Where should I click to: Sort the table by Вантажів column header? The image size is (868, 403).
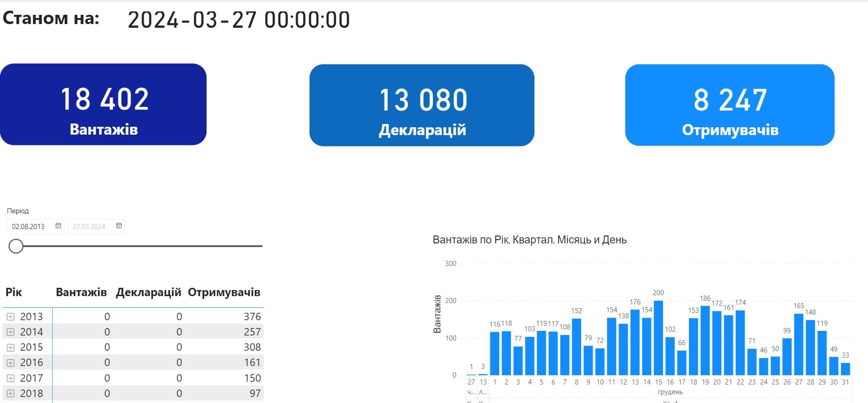(x=81, y=292)
